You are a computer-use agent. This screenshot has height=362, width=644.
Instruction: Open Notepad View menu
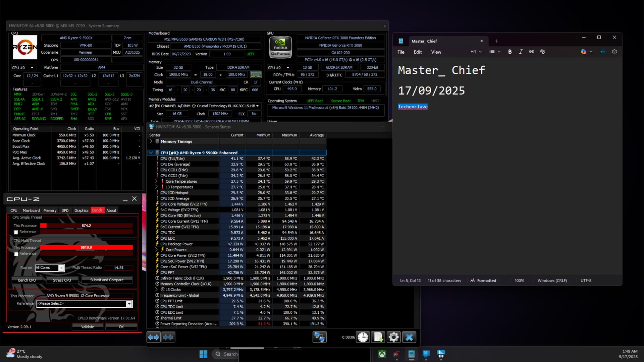(x=436, y=52)
